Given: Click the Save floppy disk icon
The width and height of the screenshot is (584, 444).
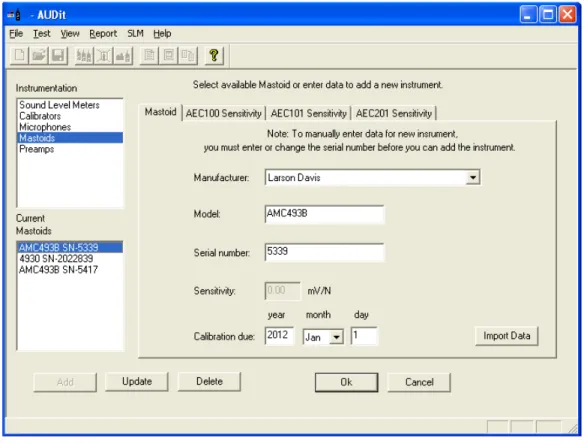Looking at the screenshot, I should (58, 56).
